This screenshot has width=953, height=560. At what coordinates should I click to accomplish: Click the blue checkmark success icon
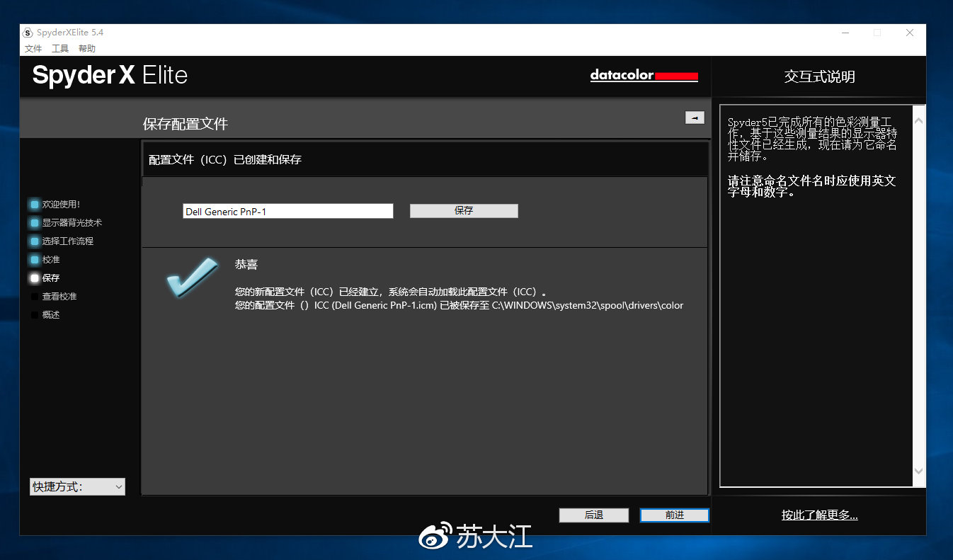click(x=192, y=278)
